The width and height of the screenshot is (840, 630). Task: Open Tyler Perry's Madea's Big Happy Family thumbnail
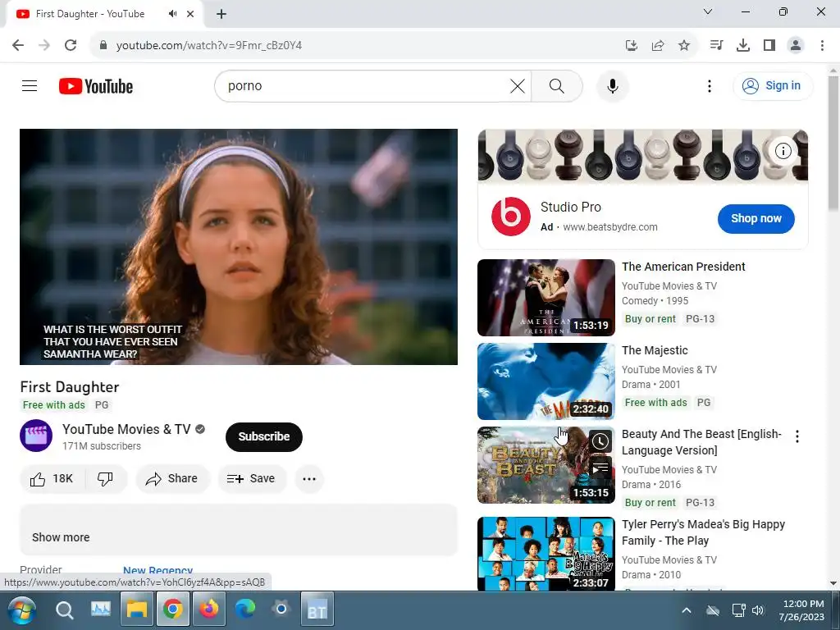[x=546, y=554]
